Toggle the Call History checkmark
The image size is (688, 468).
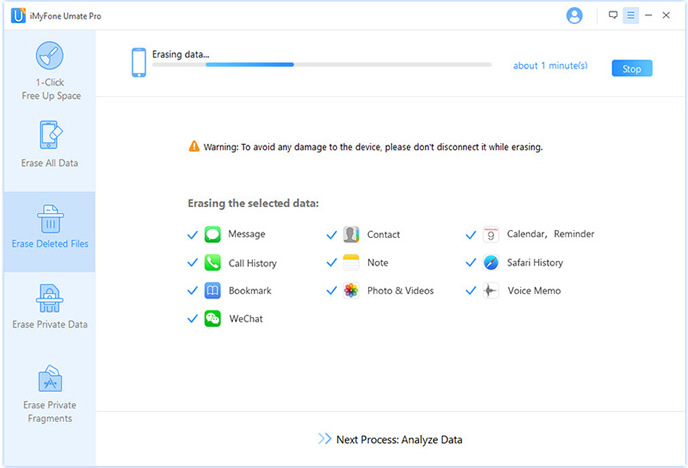tap(193, 263)
